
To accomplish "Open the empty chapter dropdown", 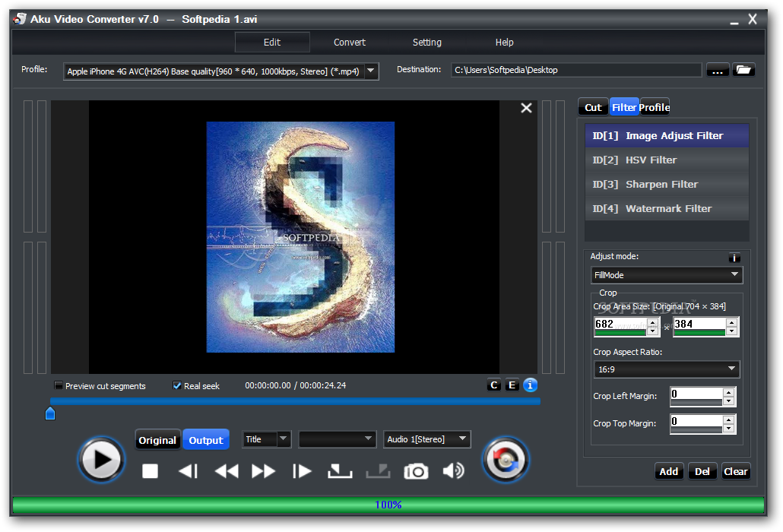I will (337, 439).
